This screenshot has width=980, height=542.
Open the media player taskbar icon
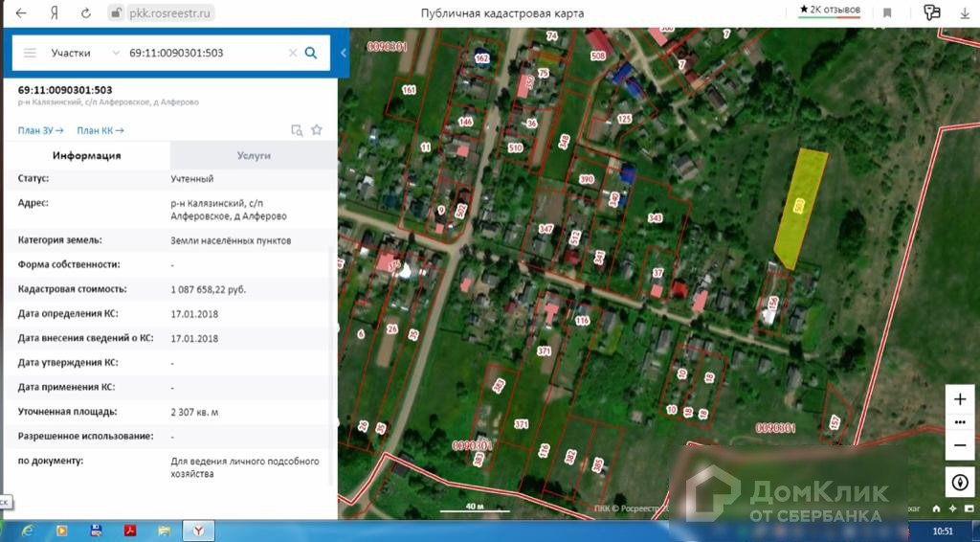pyautogui.click(x=62, y=531)
